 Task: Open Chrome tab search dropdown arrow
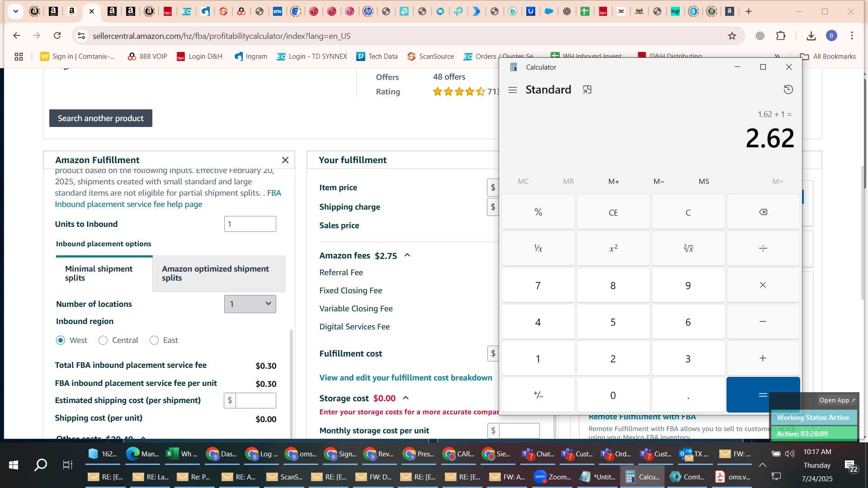click(x=15, y=11)
